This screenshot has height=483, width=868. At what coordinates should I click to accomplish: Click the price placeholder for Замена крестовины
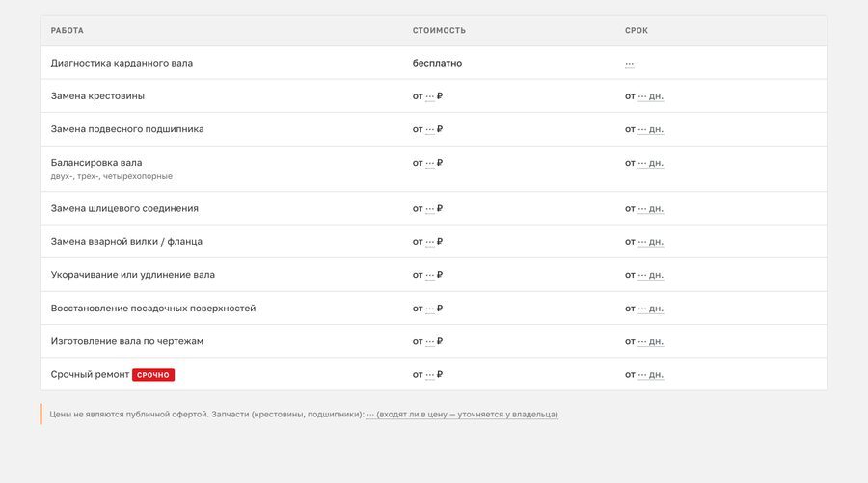click(x=427, y=96)
